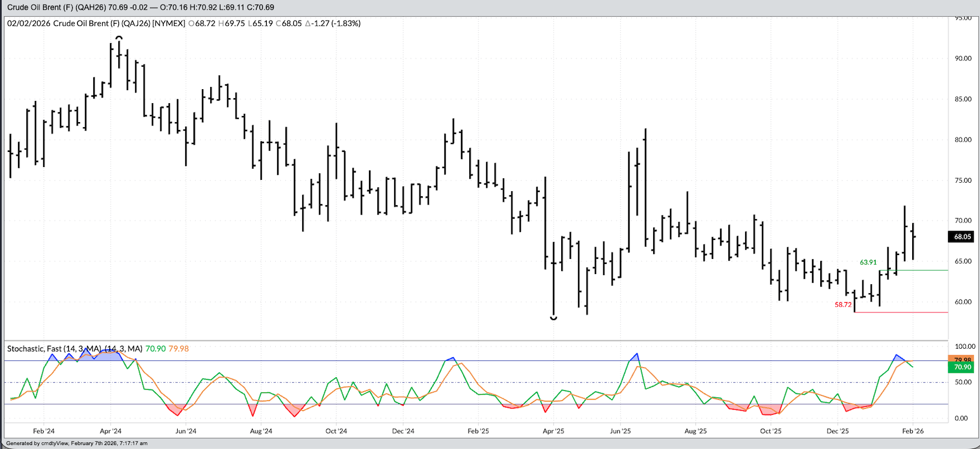Click the arc marker above the April 2024 high
Screen dimensions: 980x449
tap(119, 38)
